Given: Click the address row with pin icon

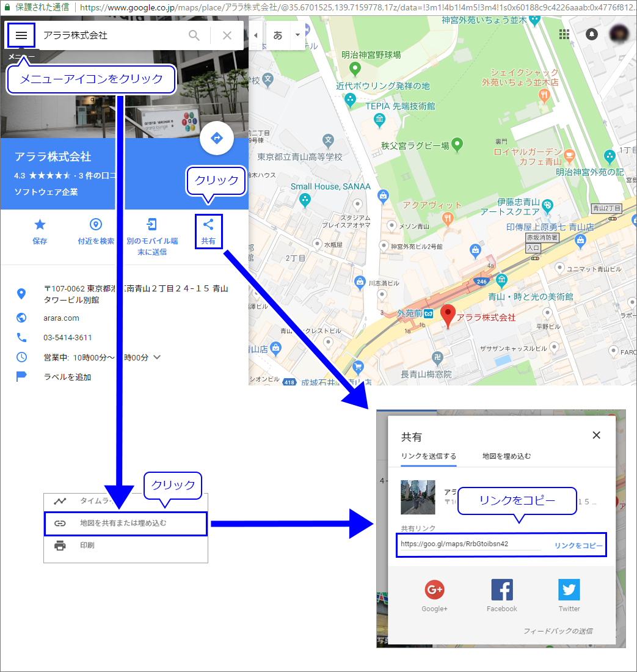Looking at the screenshot, I should 124,294.
